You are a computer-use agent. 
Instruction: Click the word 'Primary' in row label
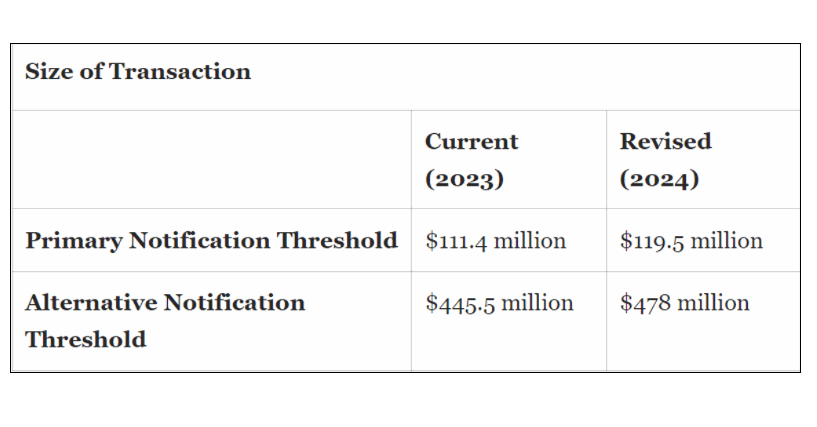pyautogui.click(x=73, y=241)
